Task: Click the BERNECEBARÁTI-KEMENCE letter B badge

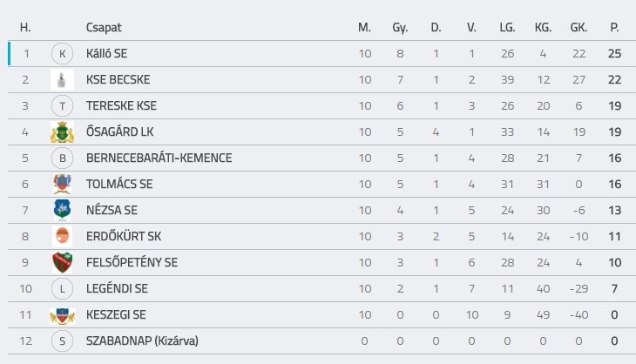Action: point(62,158)
